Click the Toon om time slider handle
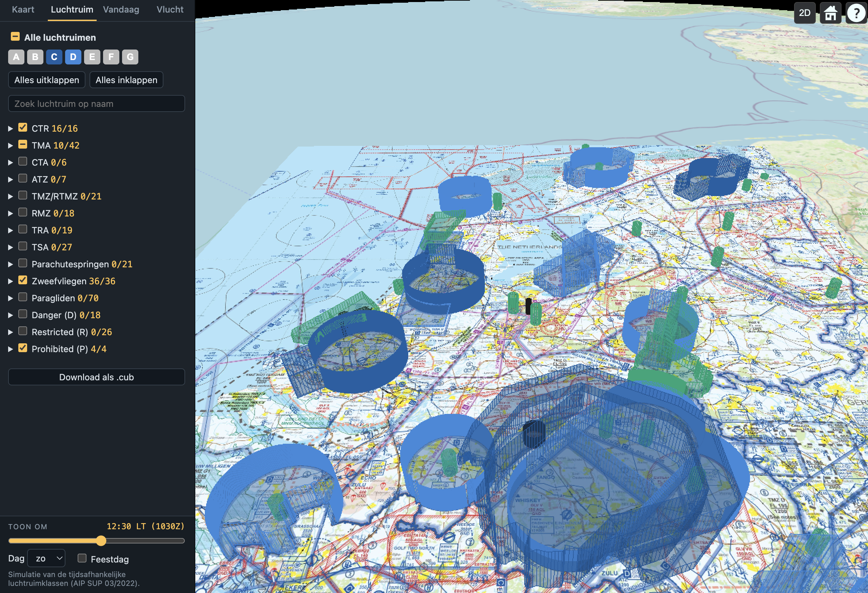This screenshot has width=868, height=593. point(101,541)
